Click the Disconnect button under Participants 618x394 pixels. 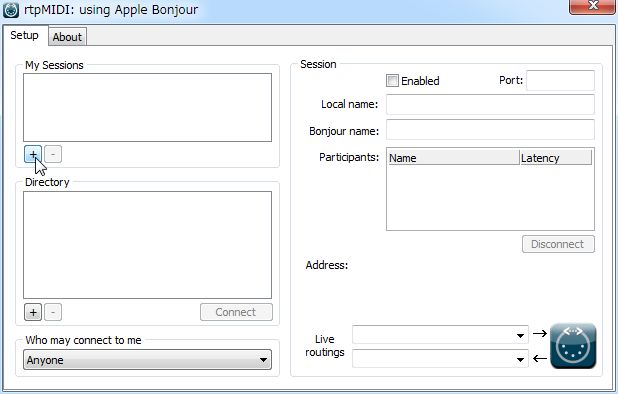click(558, 244)
